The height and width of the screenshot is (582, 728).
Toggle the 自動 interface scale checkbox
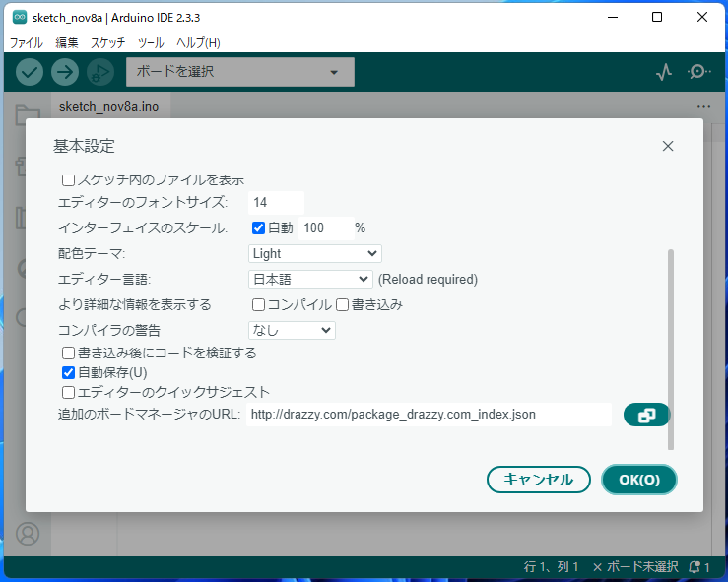(x=258, y=227)
